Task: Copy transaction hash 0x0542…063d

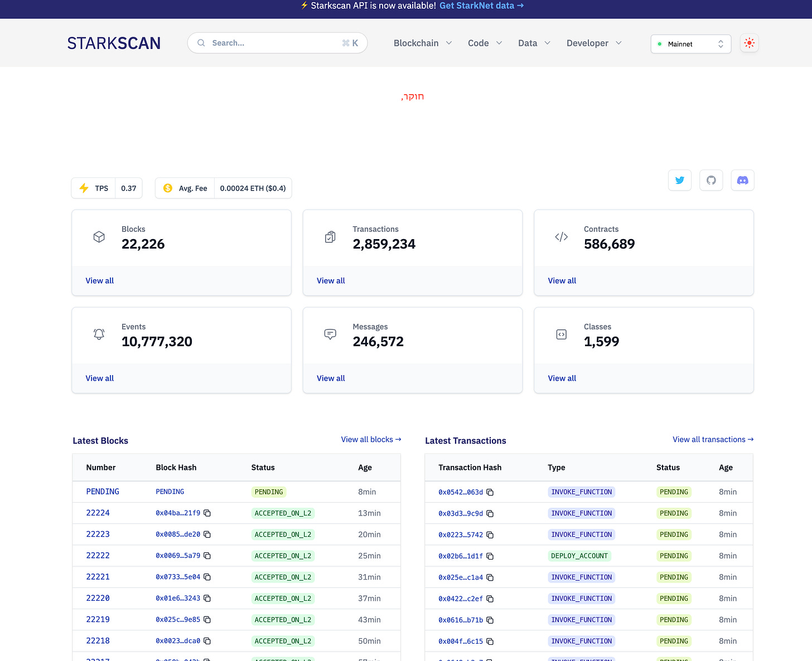Action: [490, 492]
